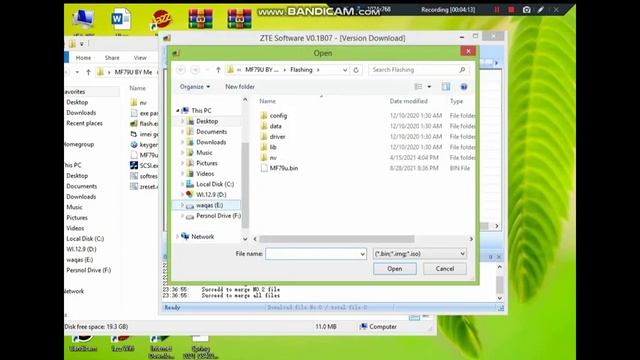The image size is (640, 360).
Task: Select the lib folder icon
Action: coord(264,147)
